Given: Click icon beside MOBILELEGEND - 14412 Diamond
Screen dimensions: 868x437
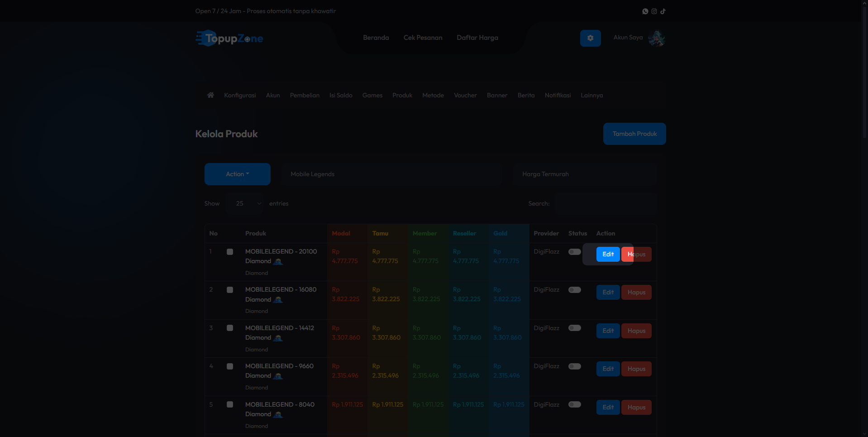Looking at the screenshot, I should [x=278, y=338].
